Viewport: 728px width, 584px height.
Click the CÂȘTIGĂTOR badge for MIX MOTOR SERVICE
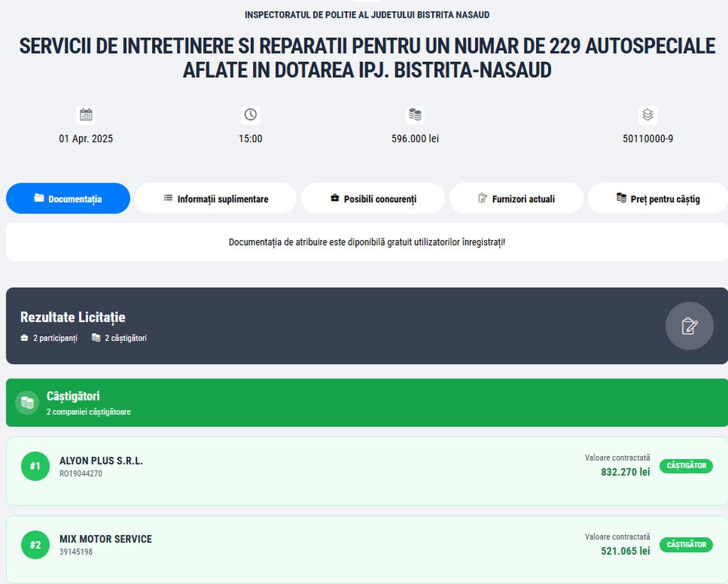pyautogui.click(x=686, y=545)
